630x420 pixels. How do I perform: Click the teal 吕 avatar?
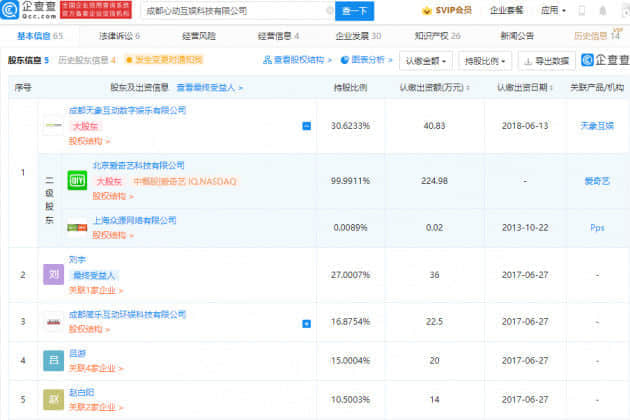point(53,360)
